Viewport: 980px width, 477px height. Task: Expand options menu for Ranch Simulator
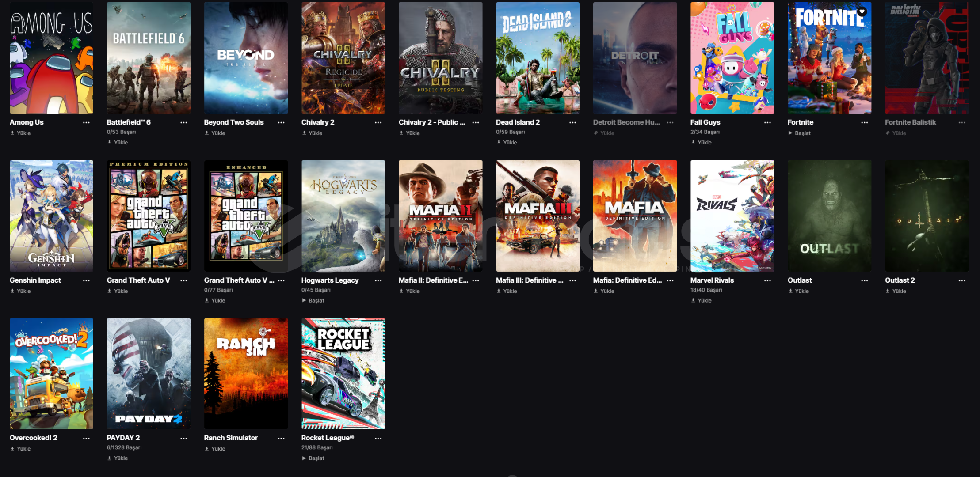[281, 438]
